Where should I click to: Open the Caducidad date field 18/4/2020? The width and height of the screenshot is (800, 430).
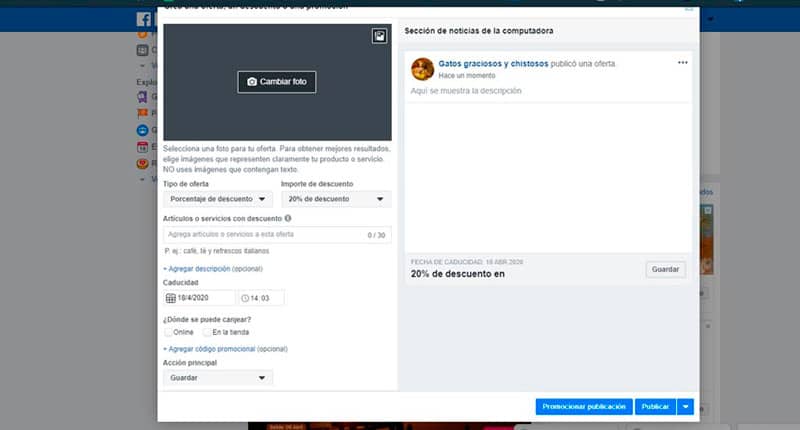pyautogui.click(x=199, y=298)
